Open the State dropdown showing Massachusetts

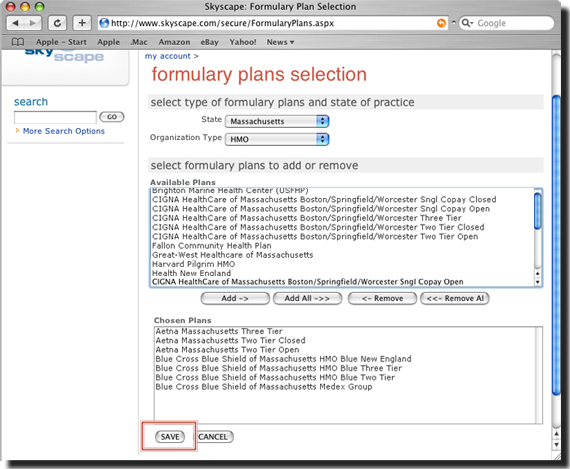click(x=277, y=121)
